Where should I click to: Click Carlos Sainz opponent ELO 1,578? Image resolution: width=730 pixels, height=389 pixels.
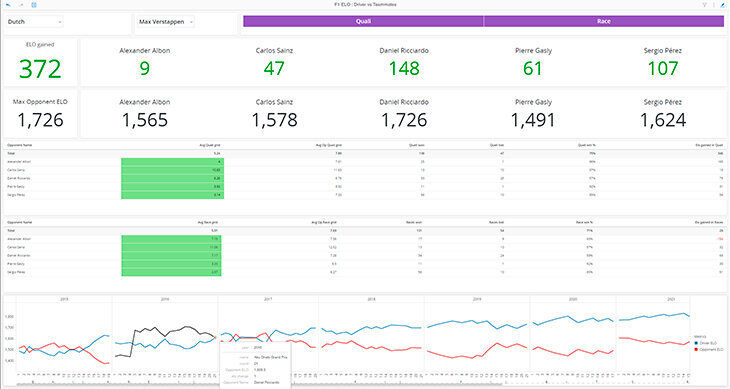pos(274,120)
